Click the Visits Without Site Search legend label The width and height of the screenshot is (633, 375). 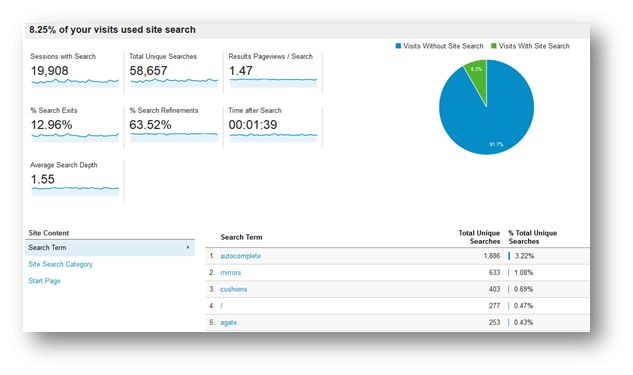coord(443,46)
